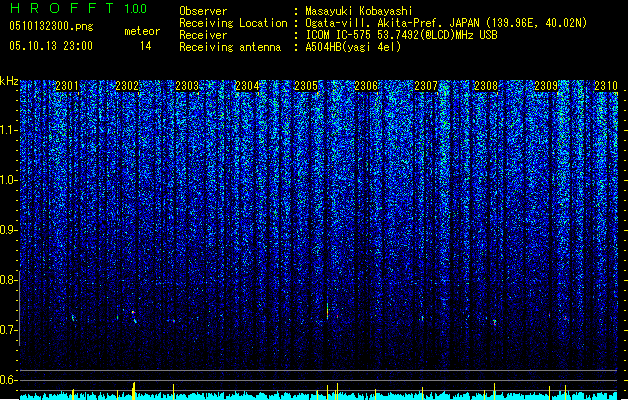Click the 2303 time marker
629x400 pixels.
(x=187, y=86)
